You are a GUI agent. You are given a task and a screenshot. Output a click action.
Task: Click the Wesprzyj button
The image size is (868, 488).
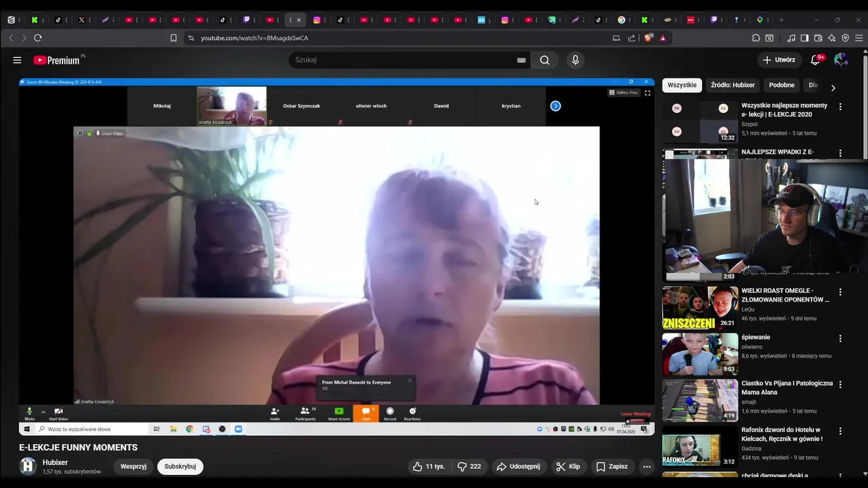pyautogui.click(x=134, y=466)
